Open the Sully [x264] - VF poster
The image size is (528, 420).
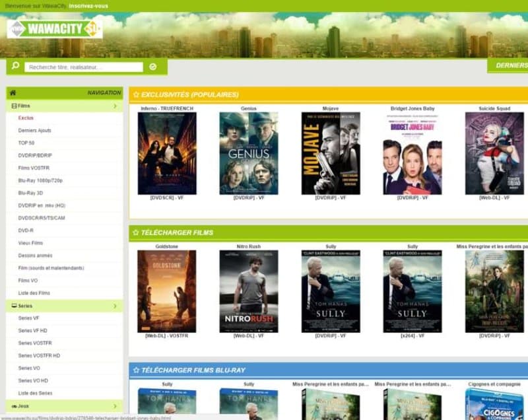pyautogui.click(x=412, y=291)
